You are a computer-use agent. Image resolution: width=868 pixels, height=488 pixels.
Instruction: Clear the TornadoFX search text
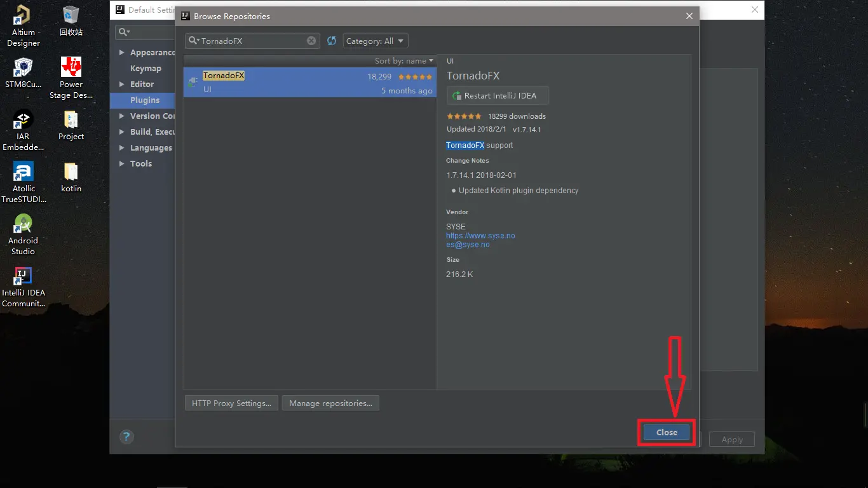click(x=311, y=41)
